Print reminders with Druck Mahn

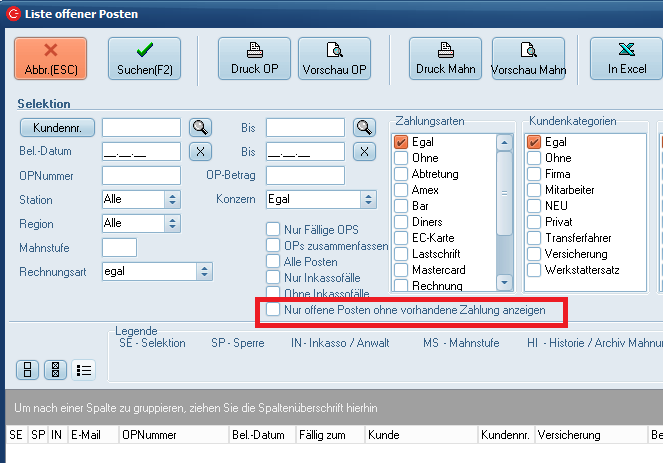coord(445,58)
